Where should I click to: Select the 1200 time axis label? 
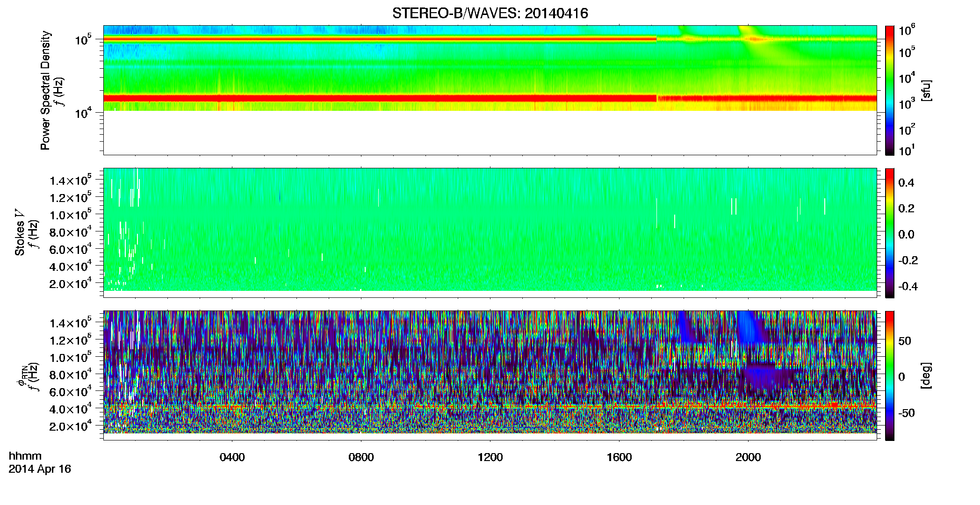tap(490, 457)
